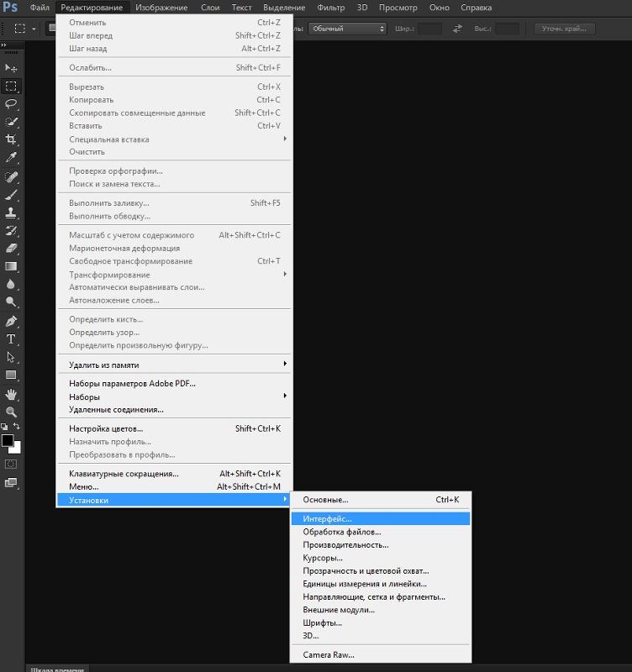Open the Фильтр menu
632x672 pixels.
click(x=331, y=8)
